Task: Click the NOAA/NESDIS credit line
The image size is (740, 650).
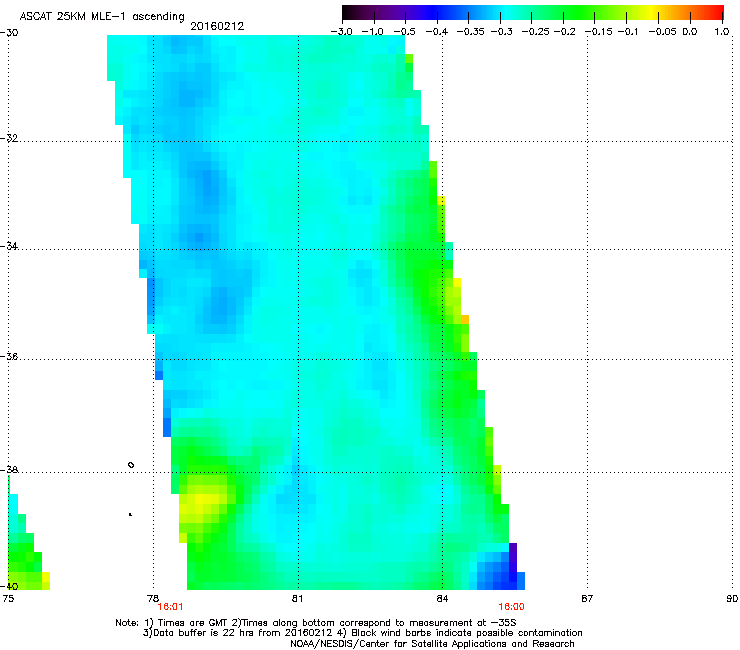Action: point(432,644)
